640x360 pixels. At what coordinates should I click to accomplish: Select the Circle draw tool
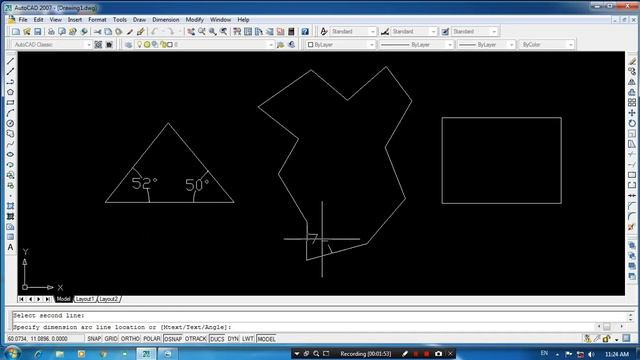pos(11,123)
